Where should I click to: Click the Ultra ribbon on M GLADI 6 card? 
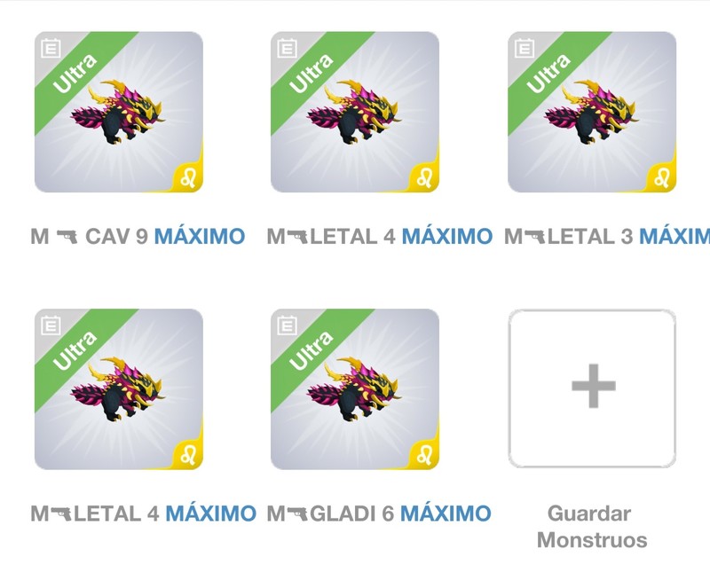click(312, 351)
